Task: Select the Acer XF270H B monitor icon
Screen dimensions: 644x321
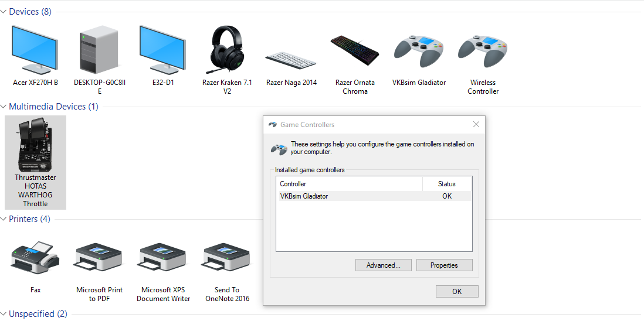Action: tap(35, 50)
